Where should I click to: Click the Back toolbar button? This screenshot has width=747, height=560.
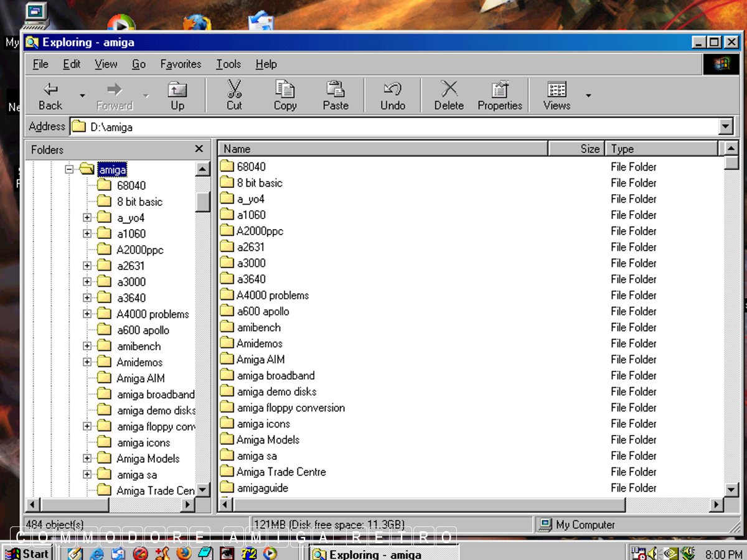(50, 95)
